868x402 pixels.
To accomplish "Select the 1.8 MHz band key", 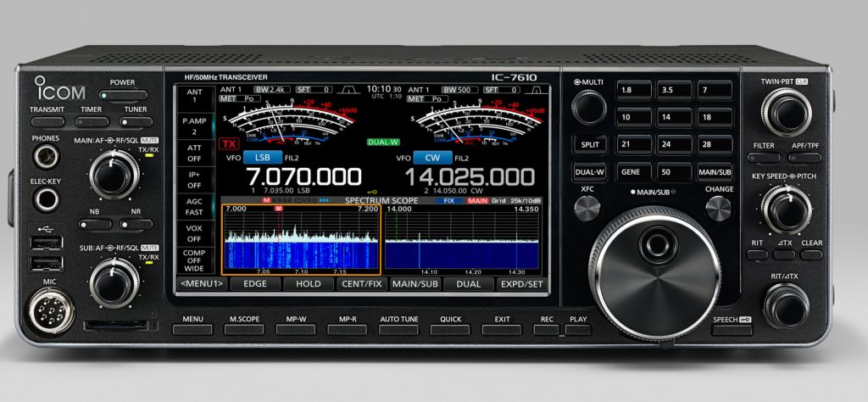I will 633,90.
